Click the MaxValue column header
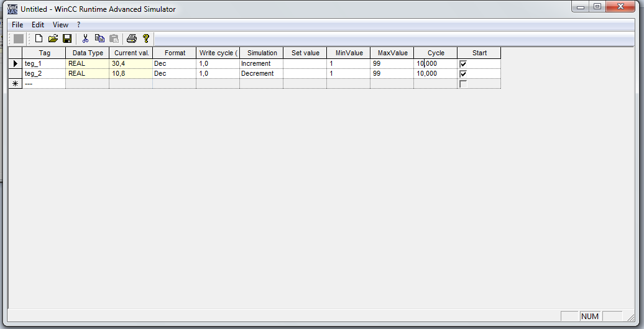Screen dimensions: 644x329 click(392, 53)
